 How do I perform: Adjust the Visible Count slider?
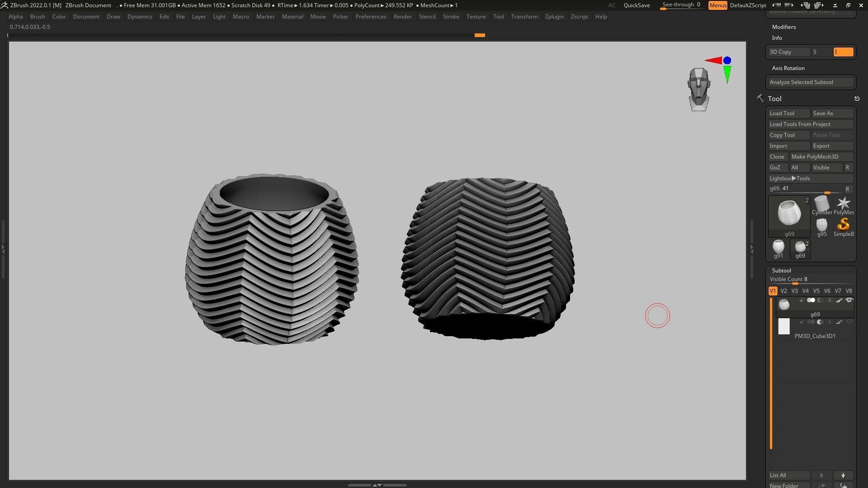click(x=811, y=280)
